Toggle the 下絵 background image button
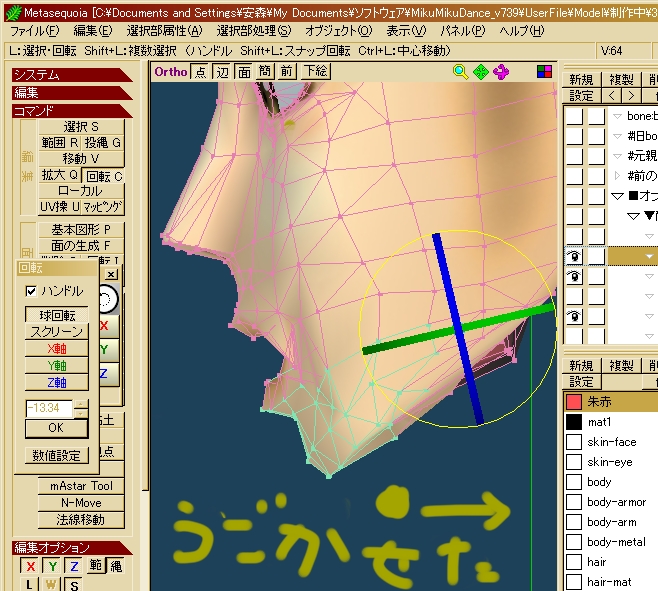The height and width of the screenshot is (591, 658). click(x=316, y=71)
